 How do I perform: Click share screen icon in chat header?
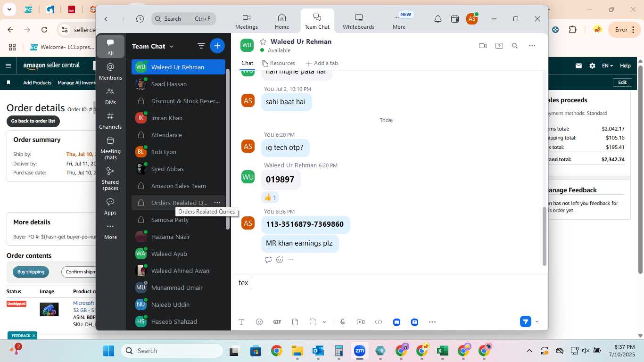[499, 46]
